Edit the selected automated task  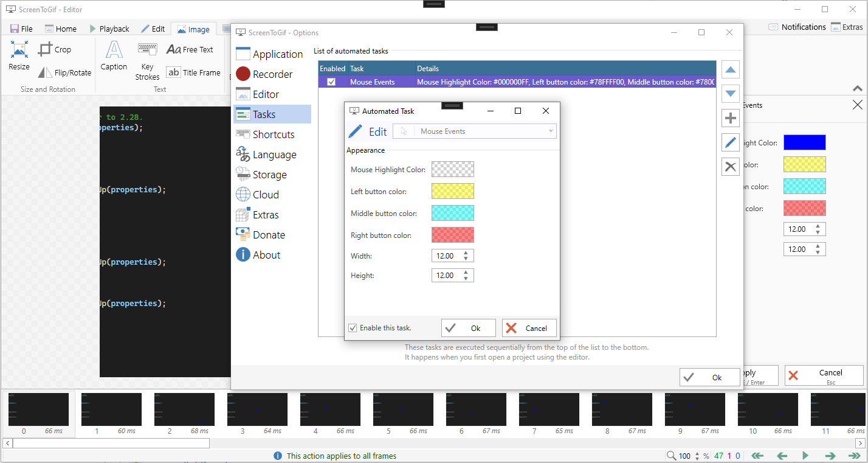(731, 142)
